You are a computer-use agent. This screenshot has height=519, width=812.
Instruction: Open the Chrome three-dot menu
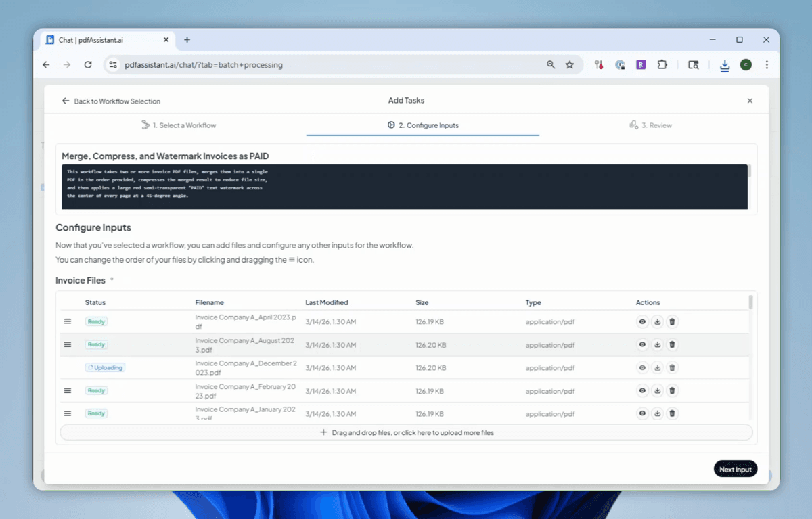pos(767,65)
